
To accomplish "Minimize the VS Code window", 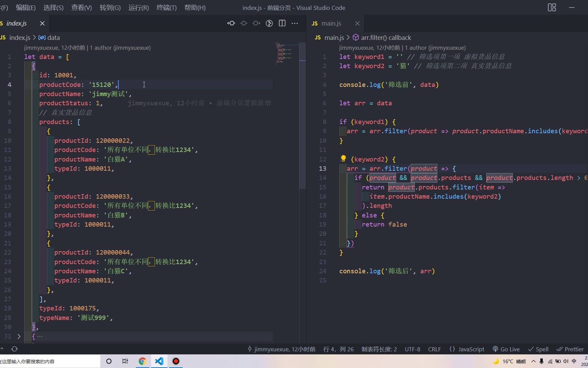I will [572, 7].
